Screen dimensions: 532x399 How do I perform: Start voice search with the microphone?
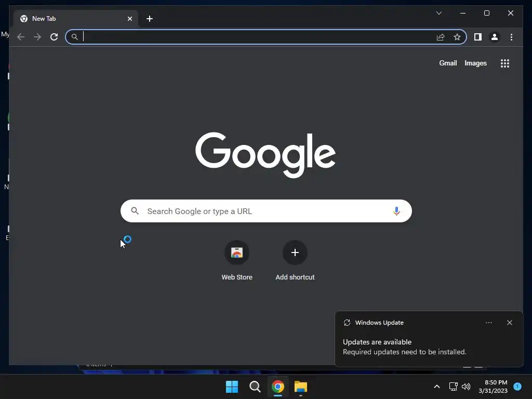pos(396,211)
